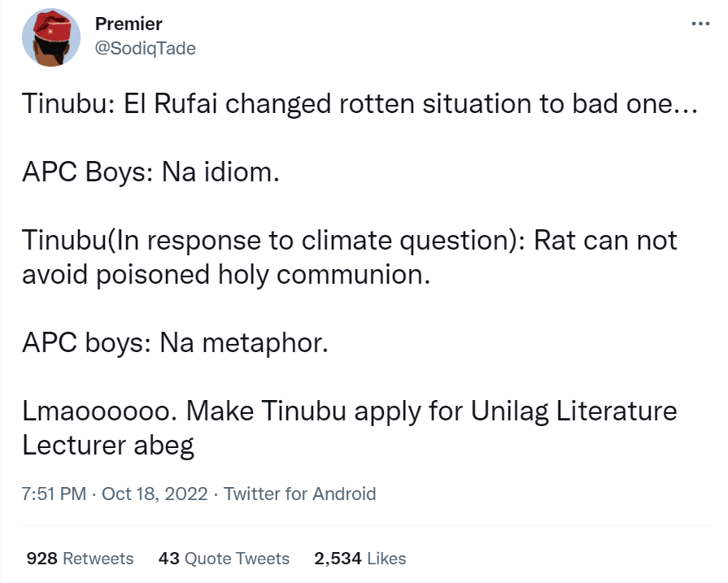Image resolution: width=728 pixels, height=583 pixels.
Task: Click the Premier profile avatar picture
Action: tap(50, 37)
